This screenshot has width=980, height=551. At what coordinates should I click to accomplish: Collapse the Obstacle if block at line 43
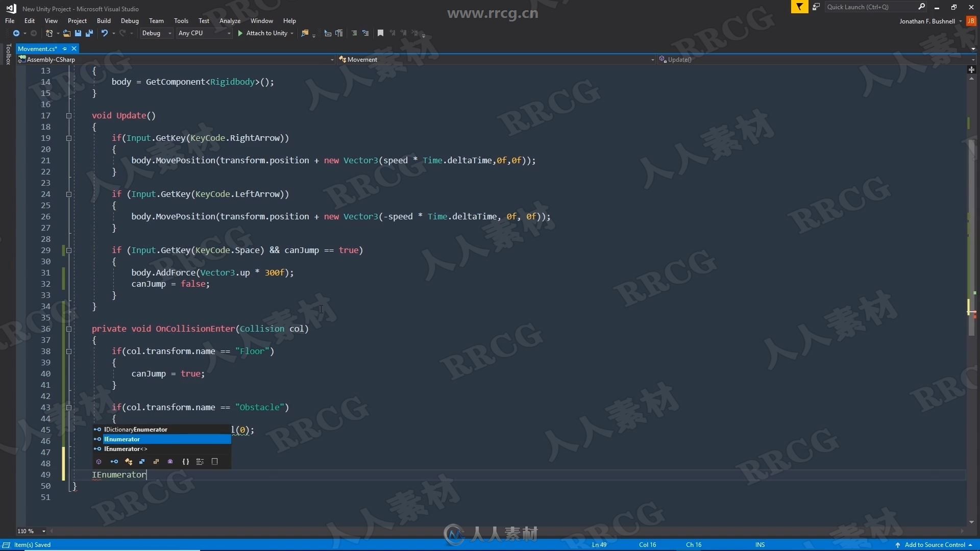pos(69,408)
